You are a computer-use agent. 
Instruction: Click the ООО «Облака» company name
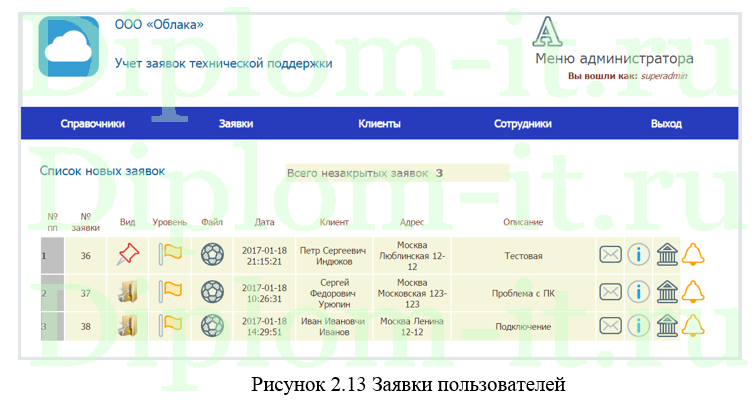pyautogui.click(x=159, y=25)
